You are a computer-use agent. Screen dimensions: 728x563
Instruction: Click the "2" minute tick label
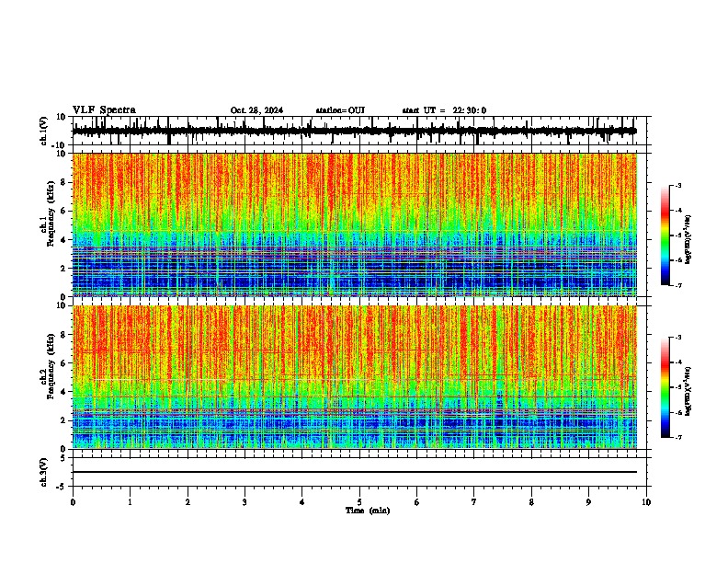188,502
